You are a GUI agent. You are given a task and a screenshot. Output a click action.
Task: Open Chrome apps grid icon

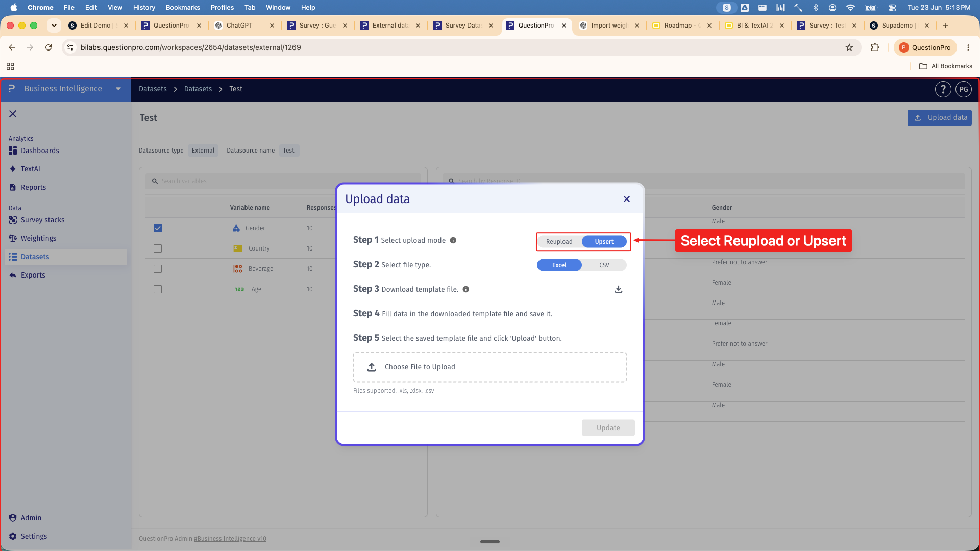(x=10, y=66)
